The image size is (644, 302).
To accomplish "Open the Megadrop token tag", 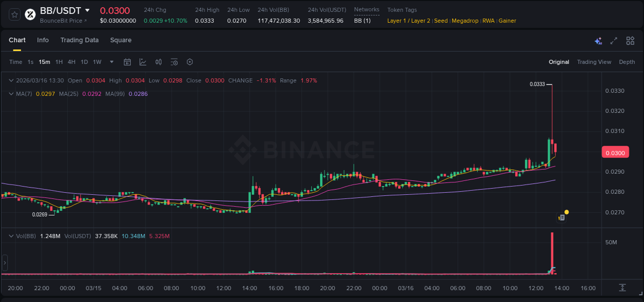I will pos(465,21).
